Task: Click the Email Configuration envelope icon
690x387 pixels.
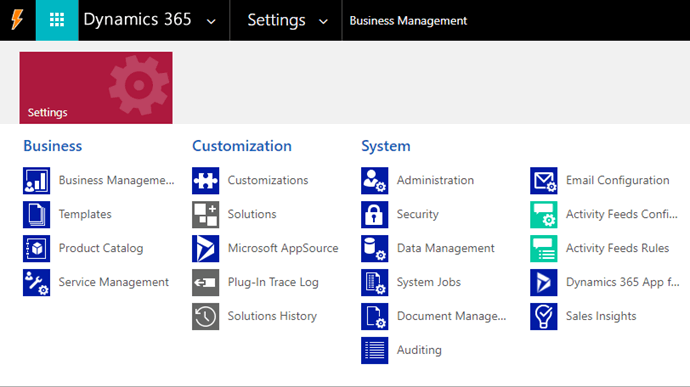Action: (543, 181)
